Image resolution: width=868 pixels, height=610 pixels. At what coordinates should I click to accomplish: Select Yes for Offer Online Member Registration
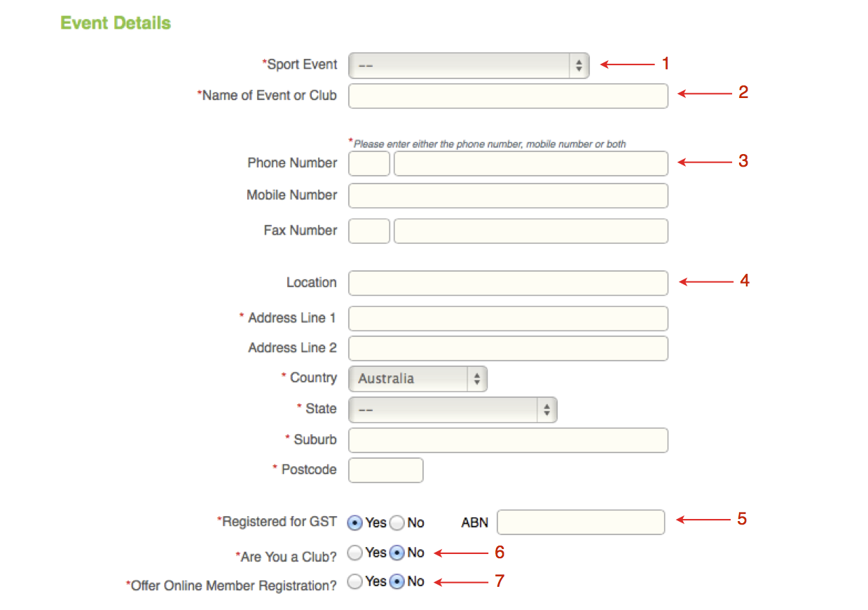tap(355, 582)
